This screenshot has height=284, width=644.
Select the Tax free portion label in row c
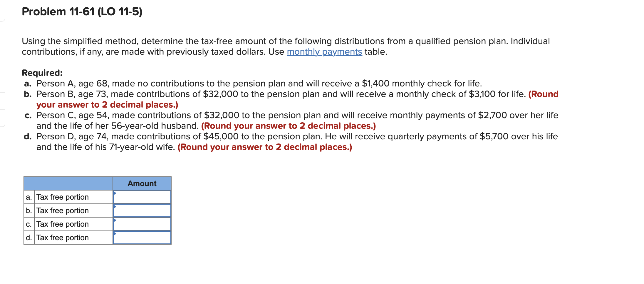(62, 224)
